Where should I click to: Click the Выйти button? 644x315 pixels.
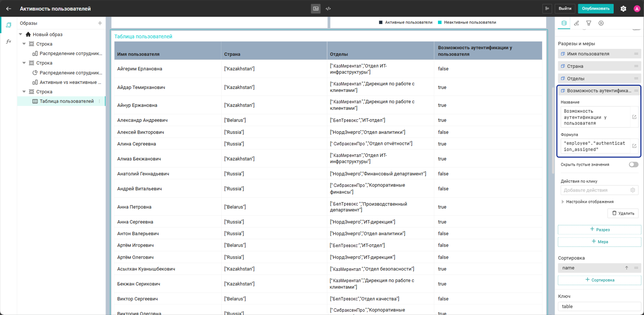click(x=565, y=8)
